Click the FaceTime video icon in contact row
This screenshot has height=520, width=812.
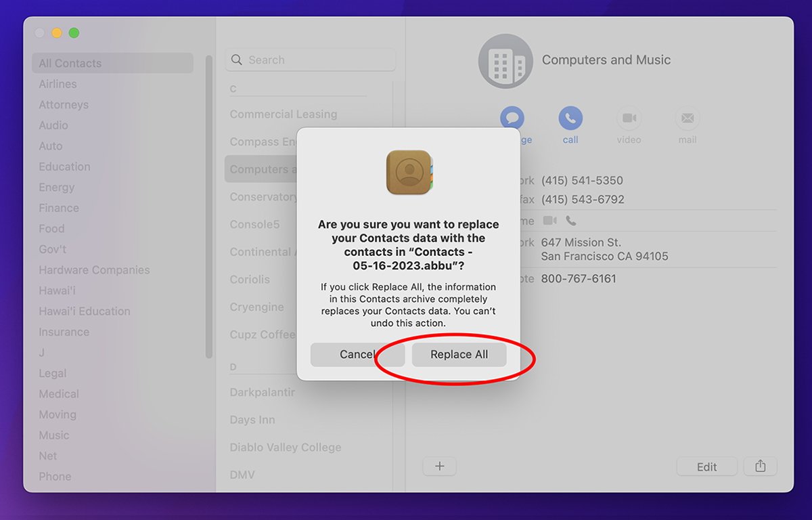(x=549, y=221)
